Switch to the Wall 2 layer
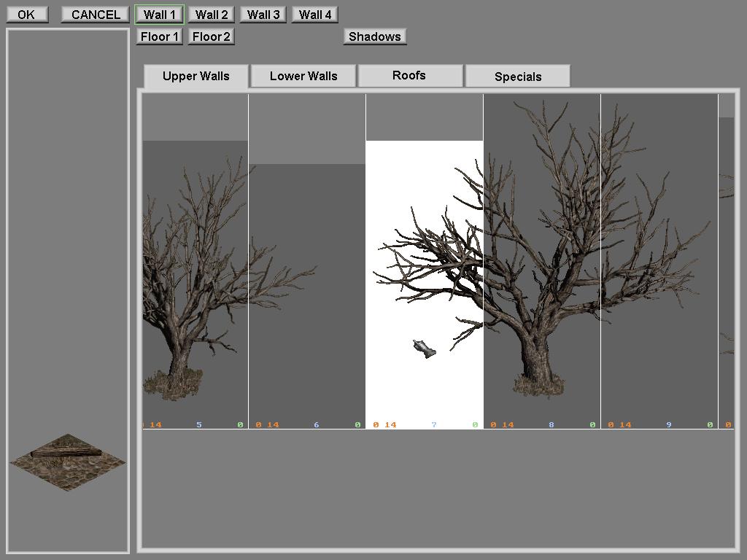Viewport: 747px width, 560px height. (212, 15)
